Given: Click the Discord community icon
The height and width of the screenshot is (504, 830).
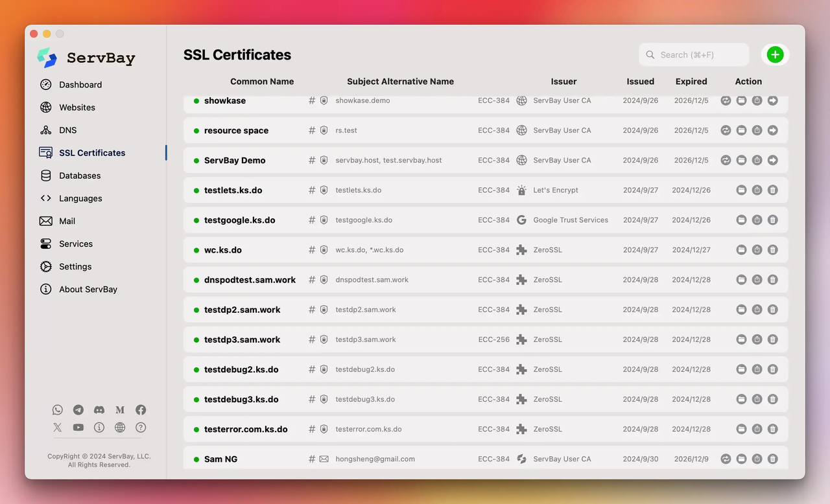Looking at the screenshot, I should click(99, 409).
